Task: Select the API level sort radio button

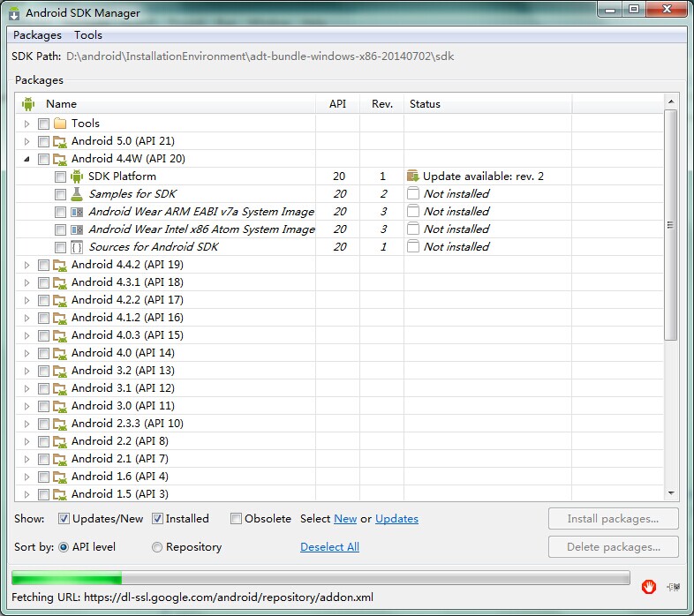Action: click(64, 547)
